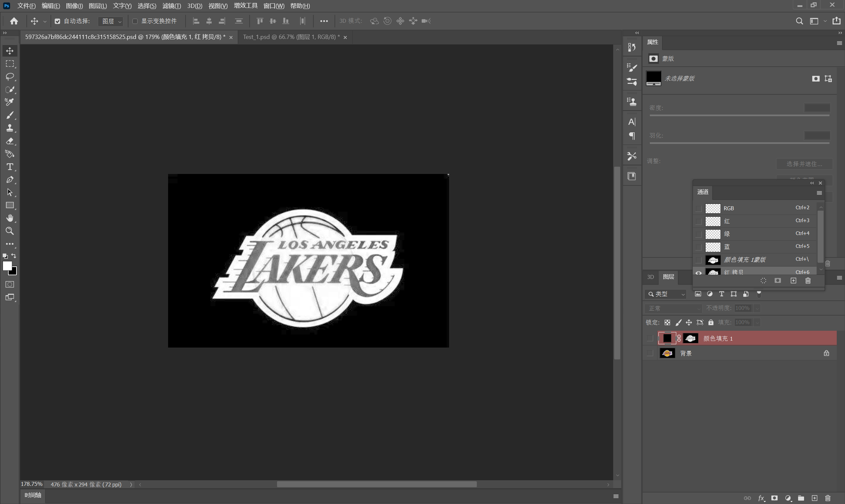Click the 颜色填充 1蒙版 channel thumbnail
The image size is (845, 504).
(713, 260)
